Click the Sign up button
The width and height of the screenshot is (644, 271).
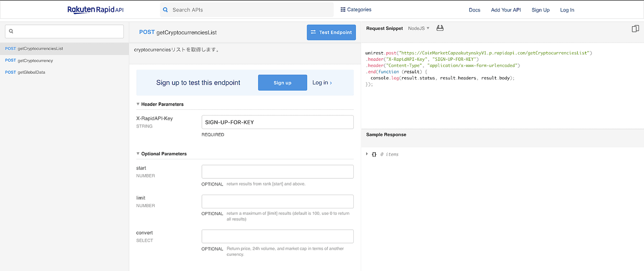(x=282, y=83)
